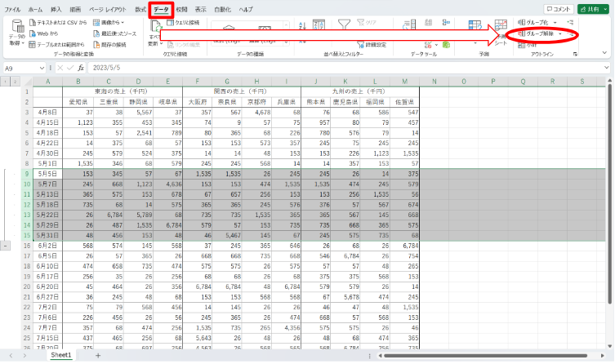The height and width of the screenshot is (364, 615).
Task: Expand the Name Box dropdown showing A9
Action: tap(43, 69)
